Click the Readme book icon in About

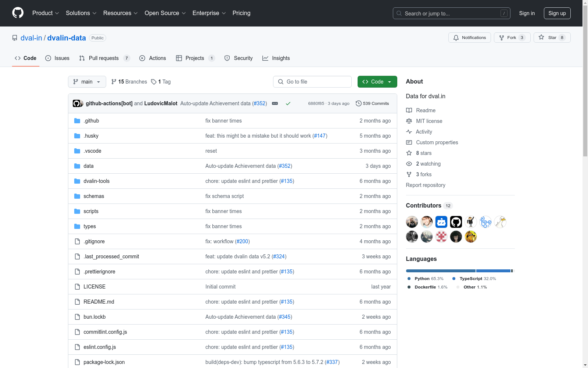[409, 110]
